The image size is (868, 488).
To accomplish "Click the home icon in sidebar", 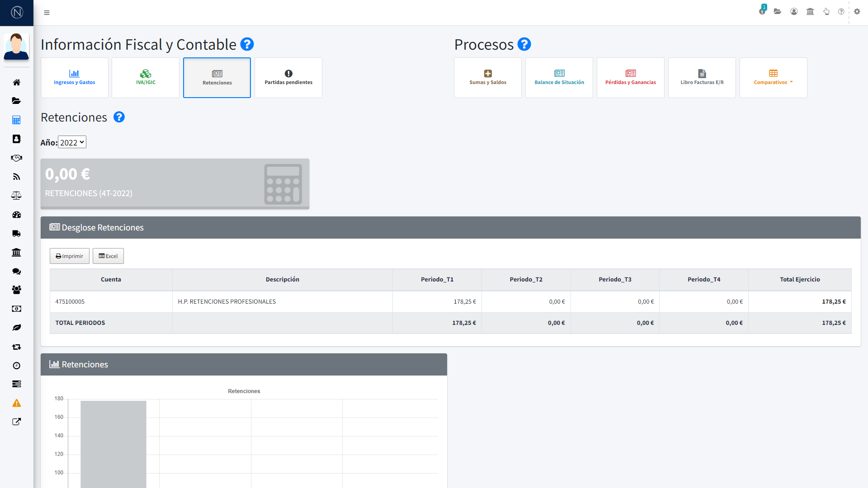I will [16, 82].
